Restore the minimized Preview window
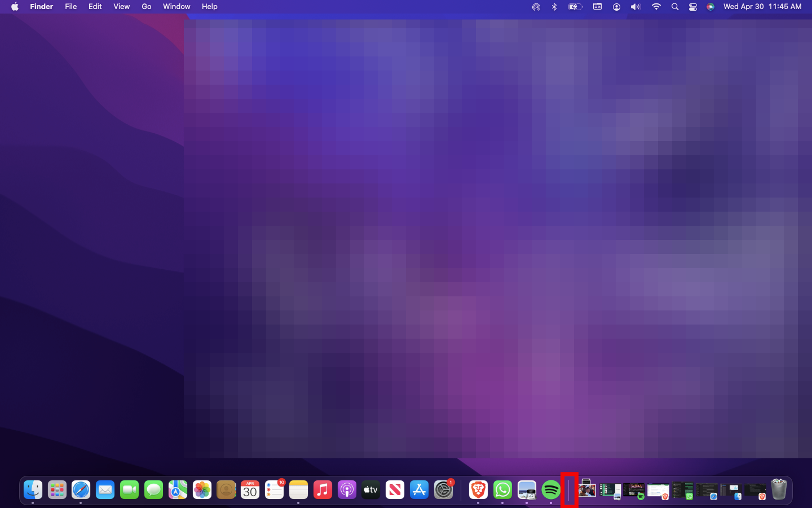The width and height of the screenshot is (812, 508). click(611, 491)
